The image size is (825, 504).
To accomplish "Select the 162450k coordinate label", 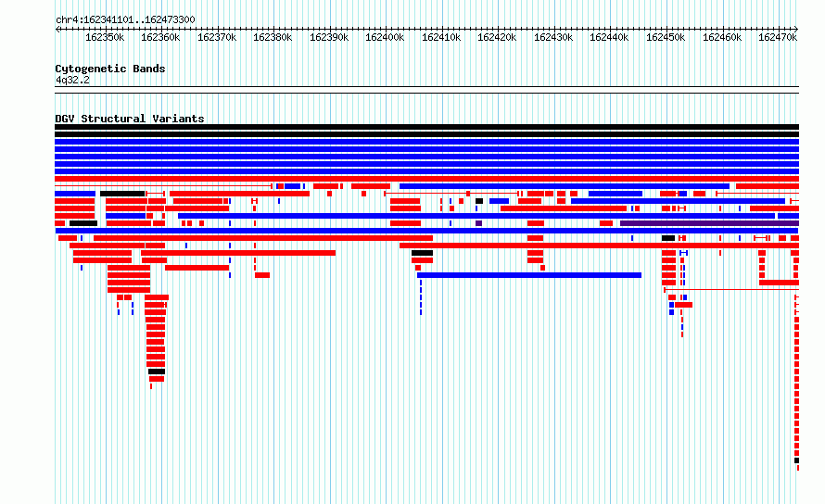I will click(x=666, y=37).
